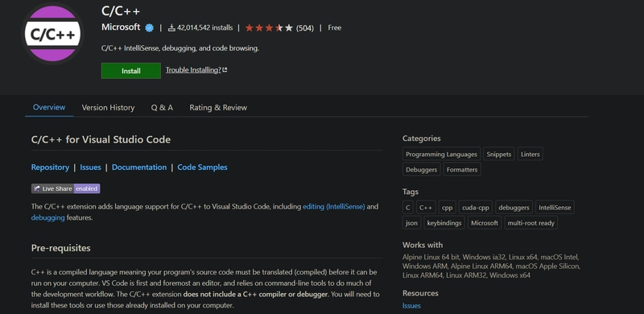Viewport: 644px width, 314px height.
Task: Click the cuda-cpp tag
Action: (x=476, y=208)
